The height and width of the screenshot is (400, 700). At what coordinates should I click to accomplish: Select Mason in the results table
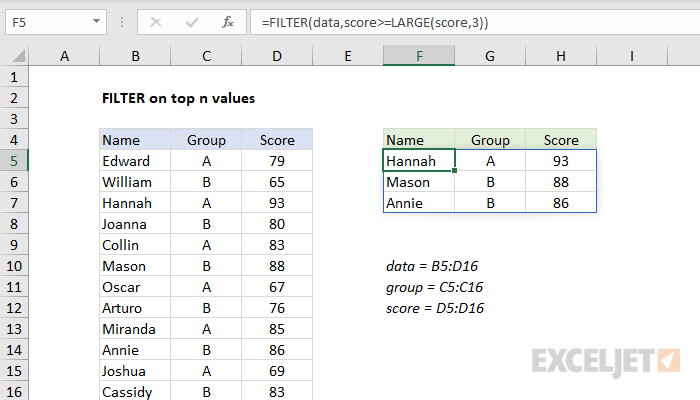click(419, 182)
